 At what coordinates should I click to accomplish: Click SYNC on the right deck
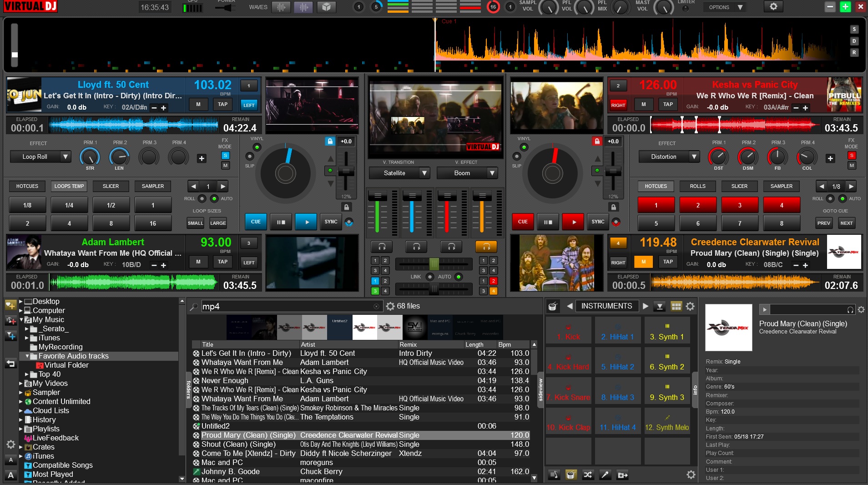click(x=598, y=222)
